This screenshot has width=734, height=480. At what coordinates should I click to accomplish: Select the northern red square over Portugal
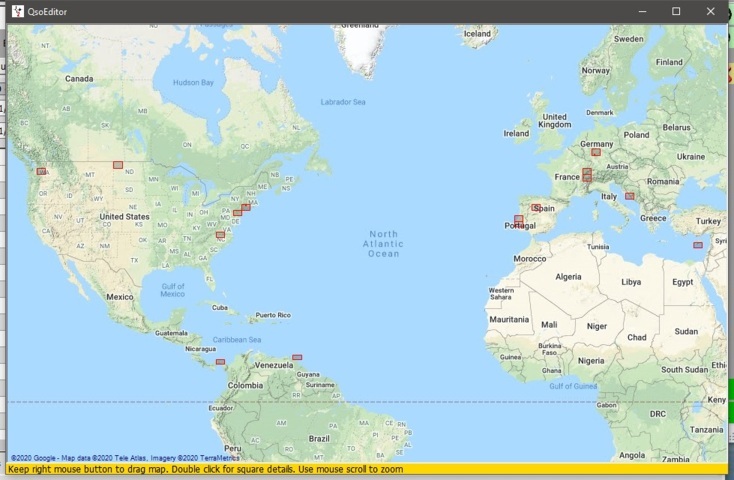point(519,218)
